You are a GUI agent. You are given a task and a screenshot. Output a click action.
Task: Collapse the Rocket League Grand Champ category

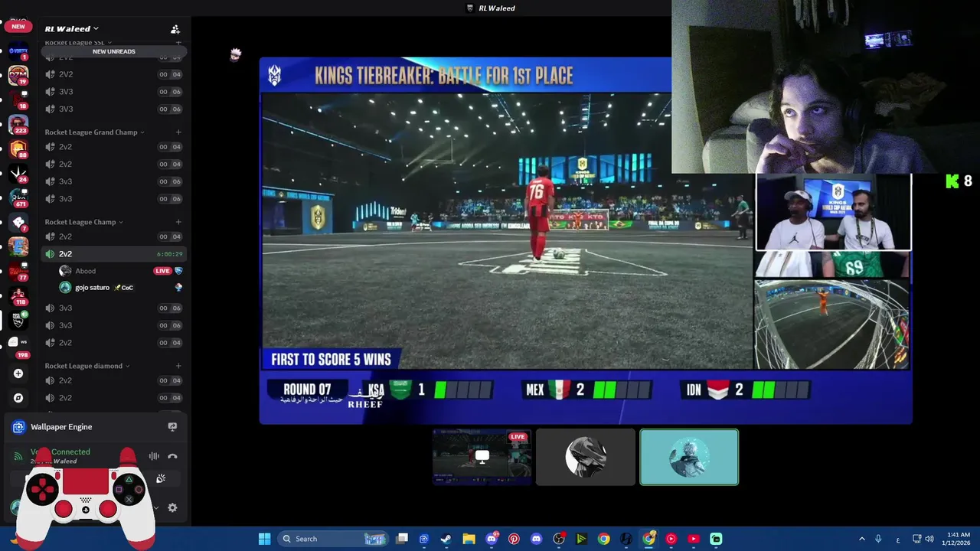point(94,132)
